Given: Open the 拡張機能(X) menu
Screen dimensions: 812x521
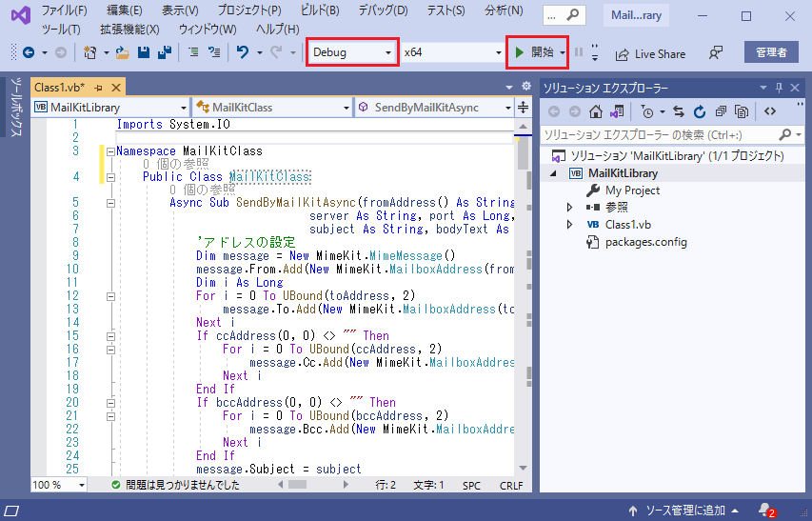Looking at the screenshot, I should 129,30.
